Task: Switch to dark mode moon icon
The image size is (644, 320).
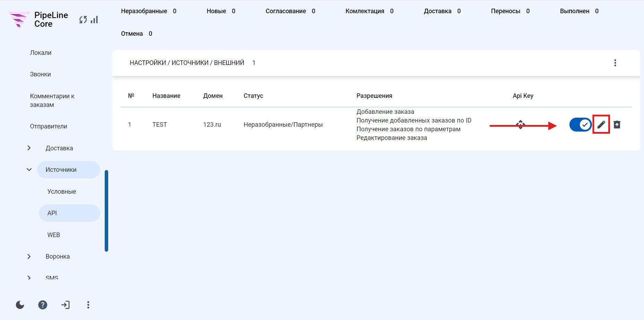Action: coord(20,305)
